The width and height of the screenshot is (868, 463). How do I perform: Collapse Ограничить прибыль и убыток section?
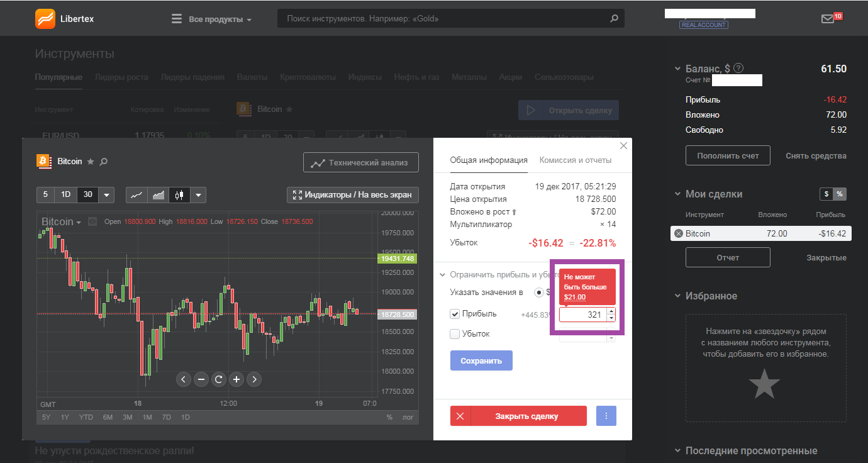click(x=442, y=275)
